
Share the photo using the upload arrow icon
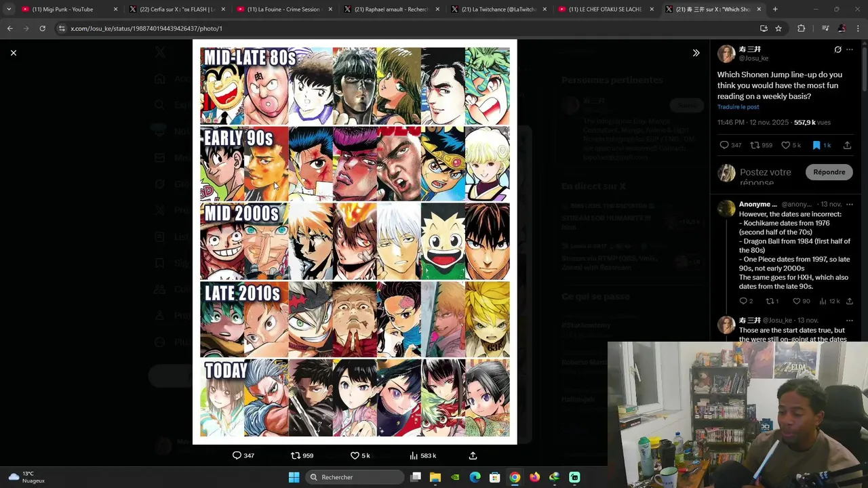point(473,455)
